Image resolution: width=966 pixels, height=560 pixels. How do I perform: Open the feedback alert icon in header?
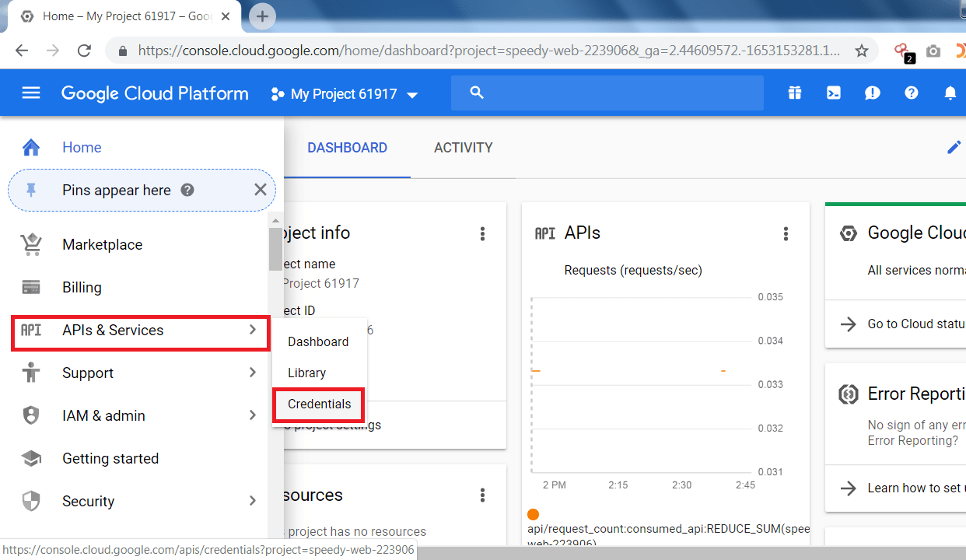872,93
